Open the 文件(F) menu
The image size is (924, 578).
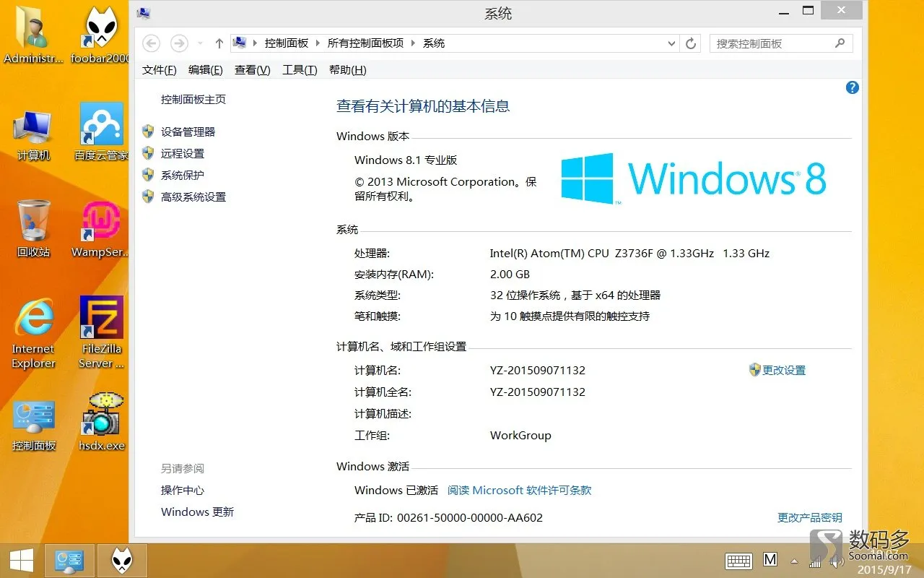[160, 70]
